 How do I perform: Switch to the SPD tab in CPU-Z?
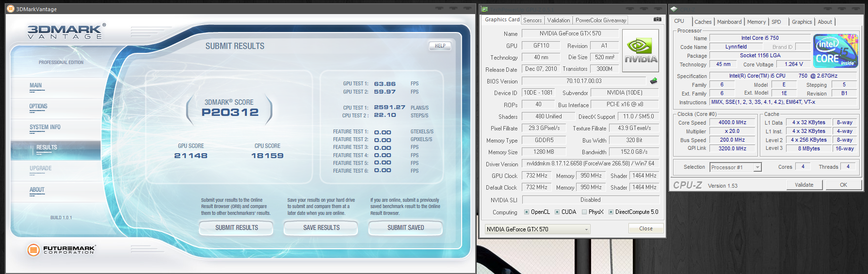(776, 22)
